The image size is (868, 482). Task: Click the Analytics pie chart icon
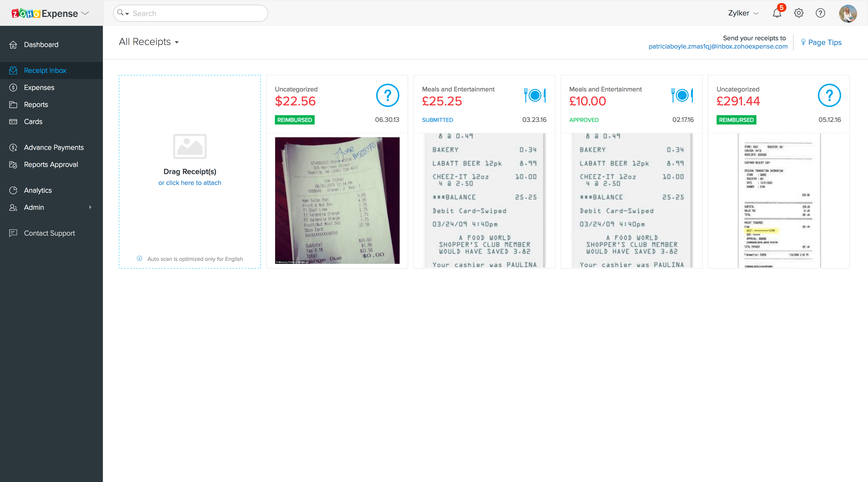(x=13, y=190)
